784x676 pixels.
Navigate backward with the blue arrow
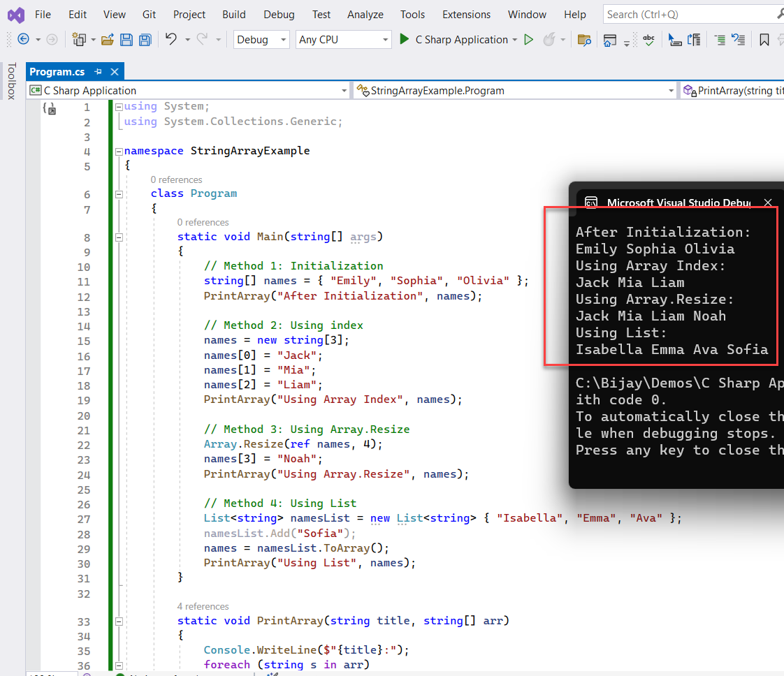click(24, 39)
